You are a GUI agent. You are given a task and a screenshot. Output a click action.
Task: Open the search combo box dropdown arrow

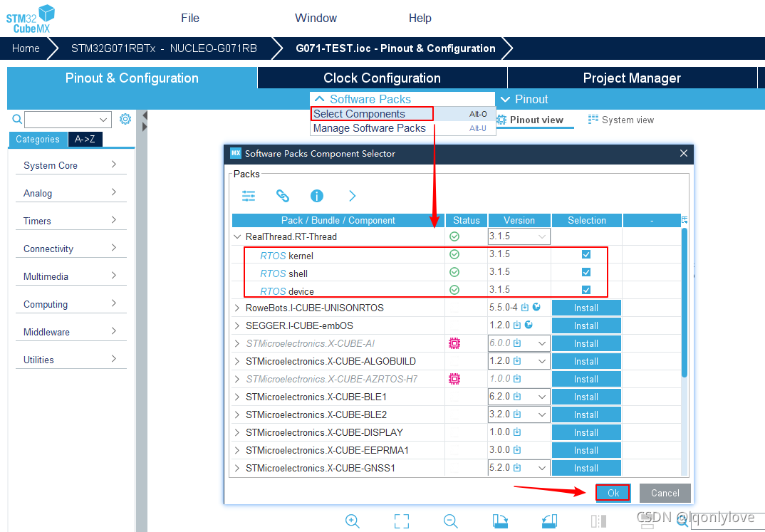[x=103, y=120]
